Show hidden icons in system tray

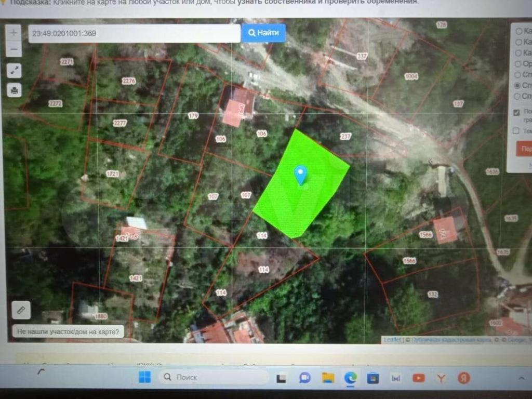click(x=520, y=378)
